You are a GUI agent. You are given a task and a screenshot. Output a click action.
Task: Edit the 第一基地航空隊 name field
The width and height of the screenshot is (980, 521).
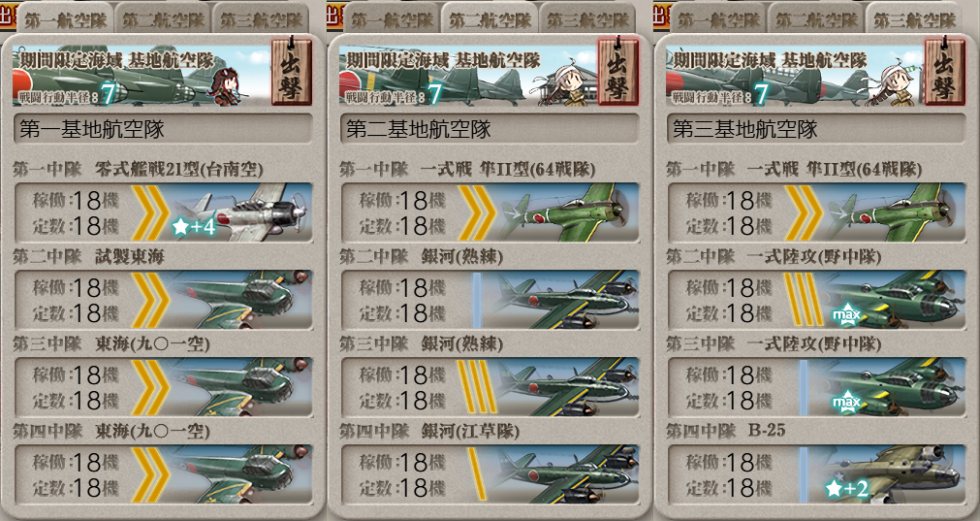coord(163,129)
